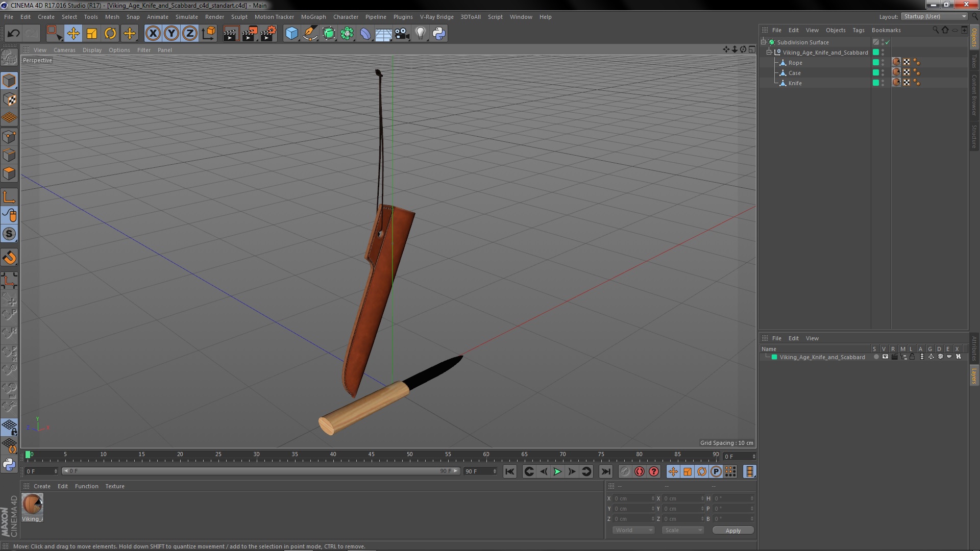Viewport: 980px width, 551px height.
Task: Click the Y position input field
Action: [x=633, y=509]
